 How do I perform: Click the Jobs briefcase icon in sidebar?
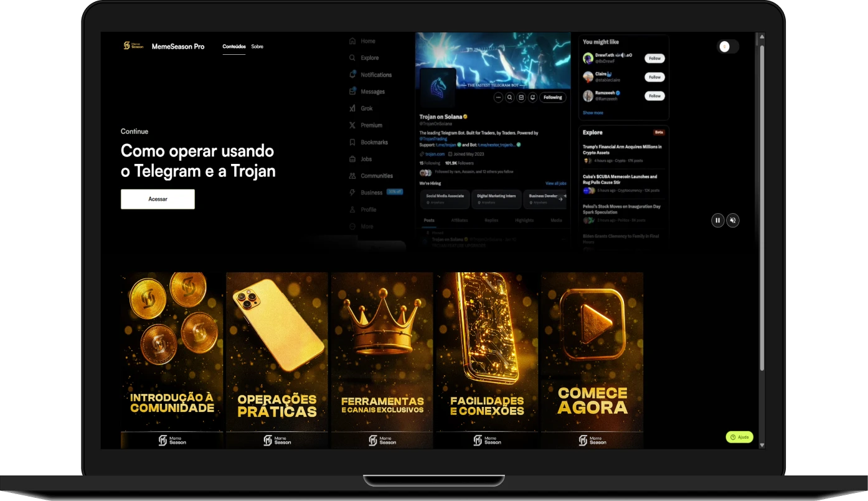[x=352, y=159]
